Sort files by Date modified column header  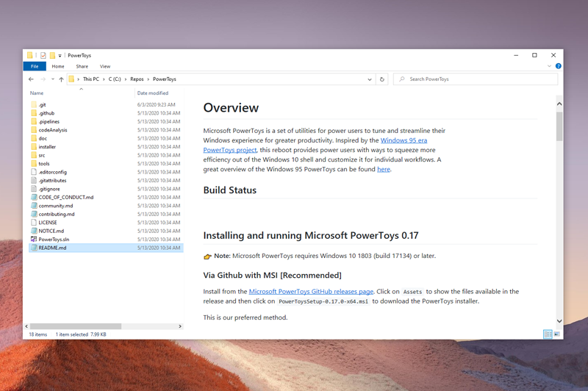(152, 93)
